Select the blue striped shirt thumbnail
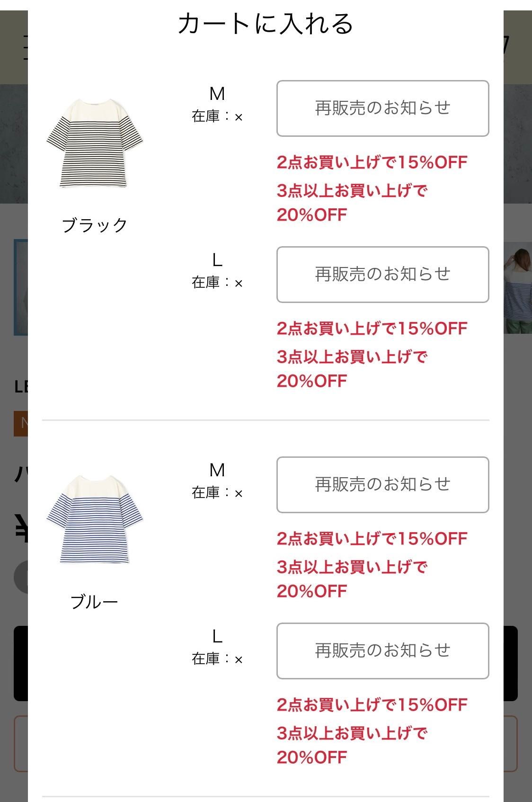The height and width of the screenshot is (802, 532). coord(95,520)
